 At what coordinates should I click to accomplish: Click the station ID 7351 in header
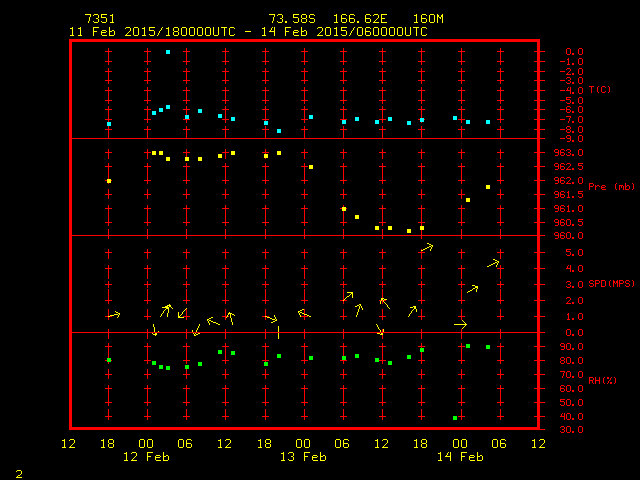(x=99, y=19)
